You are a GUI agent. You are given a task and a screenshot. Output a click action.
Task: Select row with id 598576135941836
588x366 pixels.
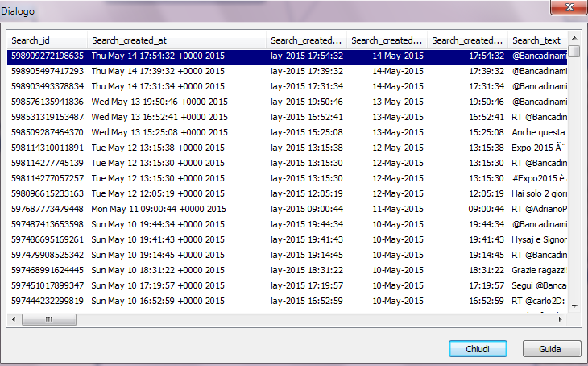[287, 102]
